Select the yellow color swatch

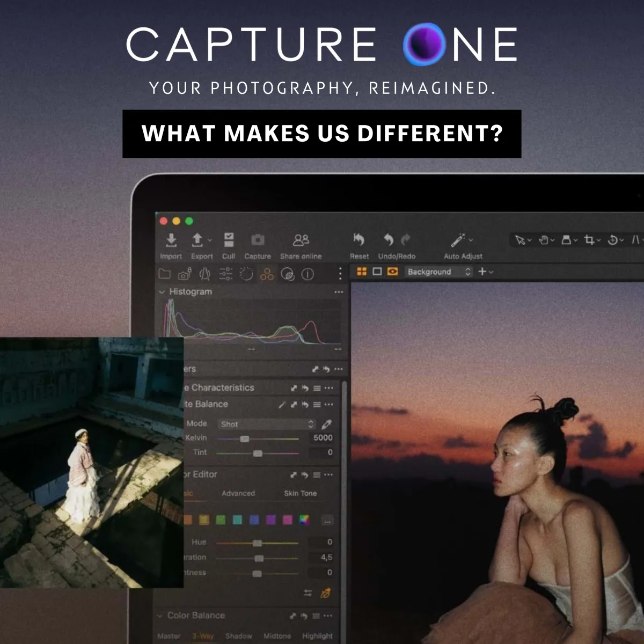tap(204, 519)
